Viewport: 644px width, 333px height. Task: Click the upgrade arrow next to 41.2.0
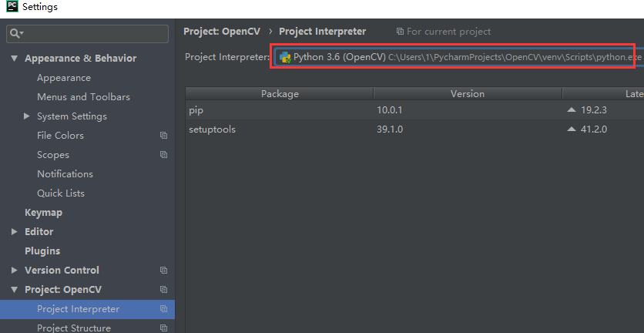click(x=571, y=129)
